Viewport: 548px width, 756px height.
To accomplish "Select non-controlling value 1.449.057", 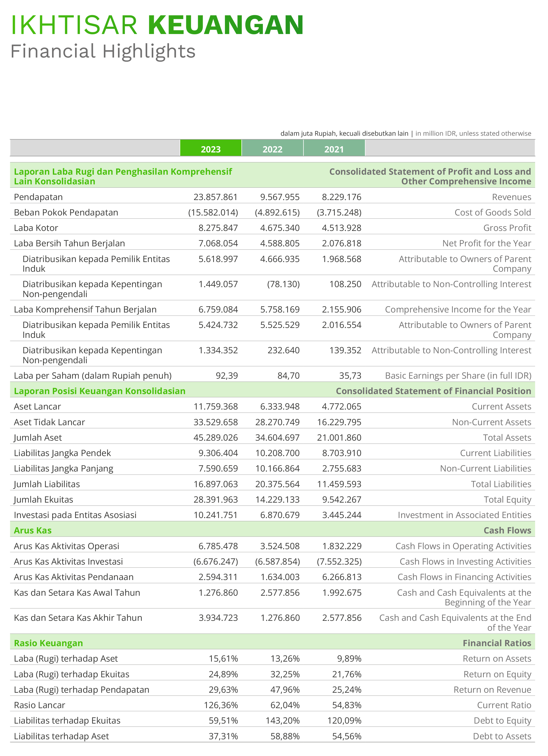I will click(x=218, y=284).
